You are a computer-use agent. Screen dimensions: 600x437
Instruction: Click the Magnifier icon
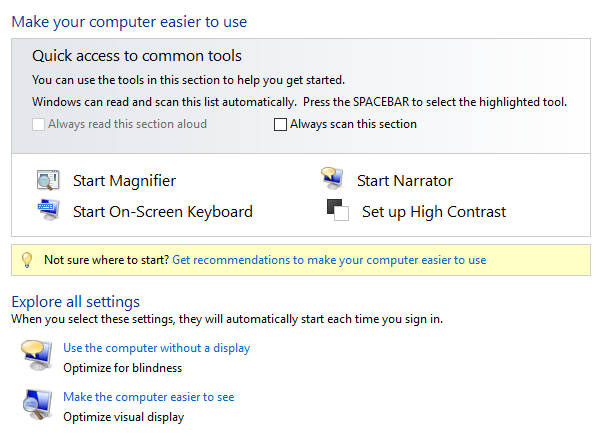point(48,180)
